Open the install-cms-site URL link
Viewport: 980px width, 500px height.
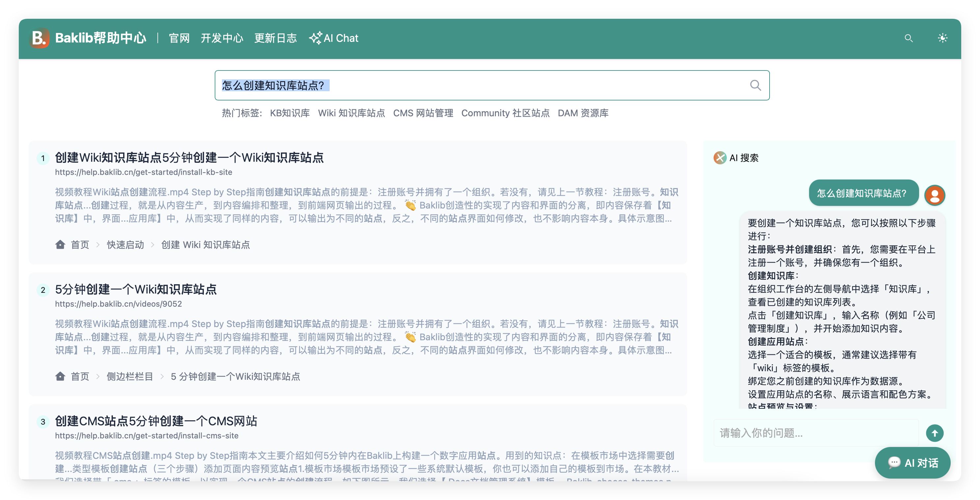147,435
